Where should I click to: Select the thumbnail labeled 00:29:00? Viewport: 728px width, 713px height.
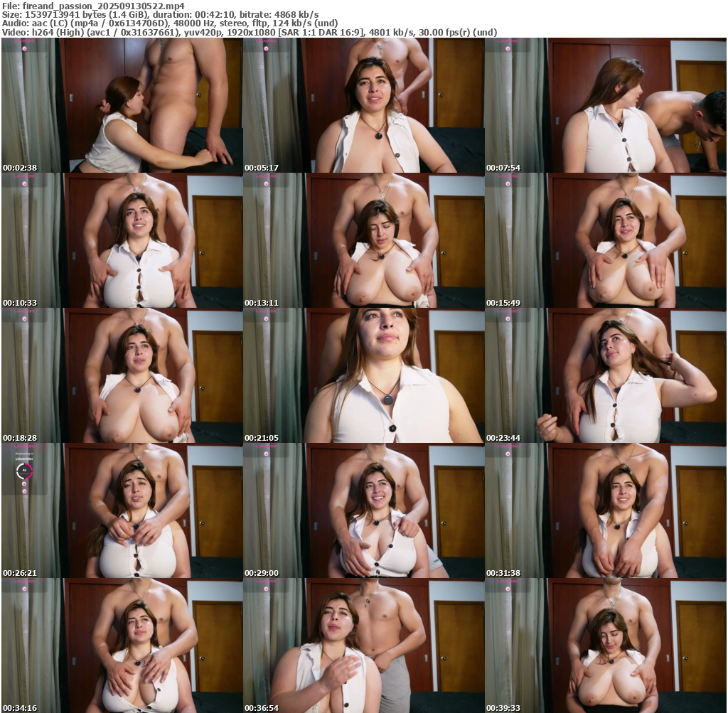click(x=363, y=510)
